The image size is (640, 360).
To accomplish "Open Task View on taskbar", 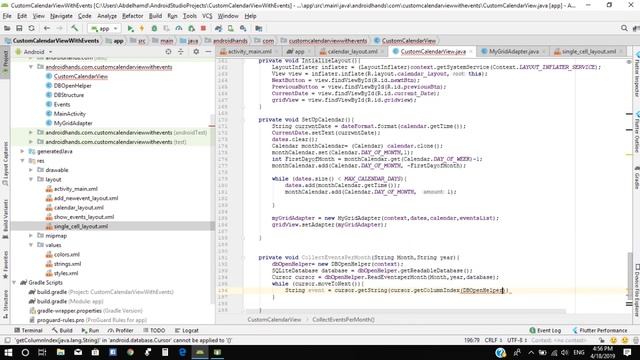I will tap(42, 352).
